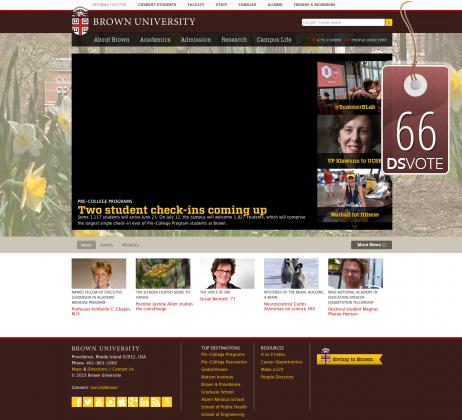Switch to the Athletics tab
Image resolution: width=462 pixels, height=420 pixels.
click(130, 245)
